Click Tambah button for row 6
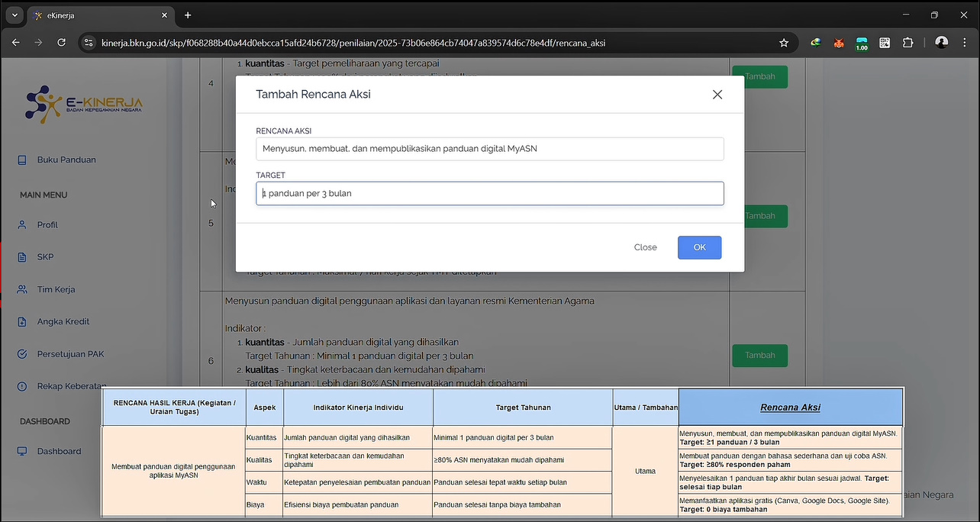Image resolution: width=980 pixels, height=522 pixels. point(759,355)
